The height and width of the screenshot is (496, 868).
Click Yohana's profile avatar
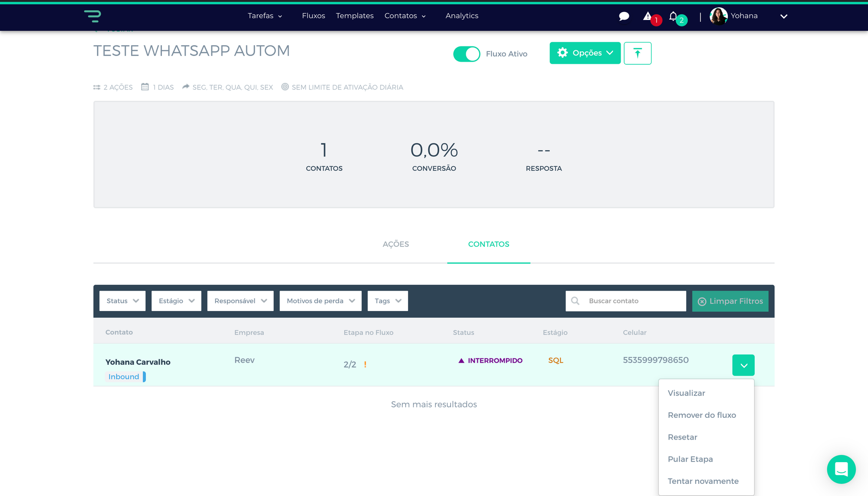718,16
